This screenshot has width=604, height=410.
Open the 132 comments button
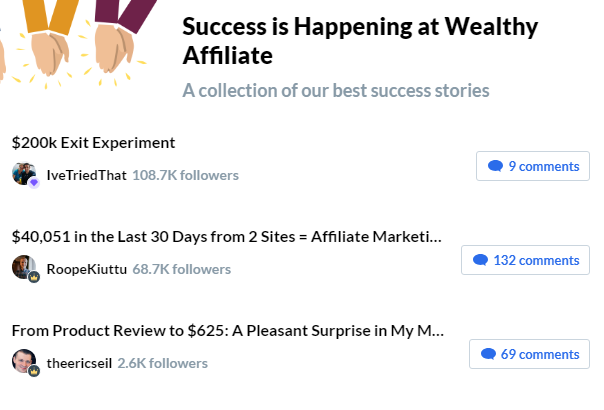pos(524,260)
